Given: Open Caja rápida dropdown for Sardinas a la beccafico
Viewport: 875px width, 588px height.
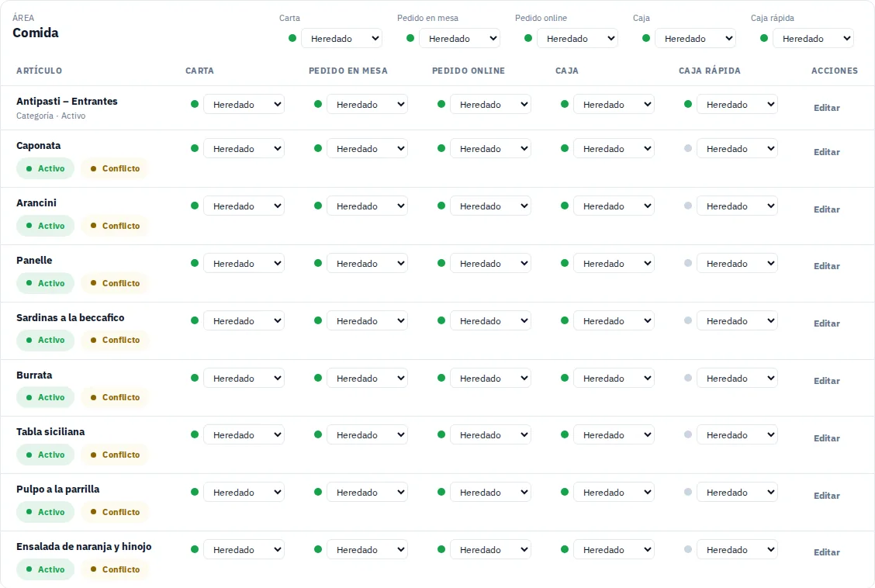Looking at the screenshot, I should pyautogui.click(x=737, y=321).
